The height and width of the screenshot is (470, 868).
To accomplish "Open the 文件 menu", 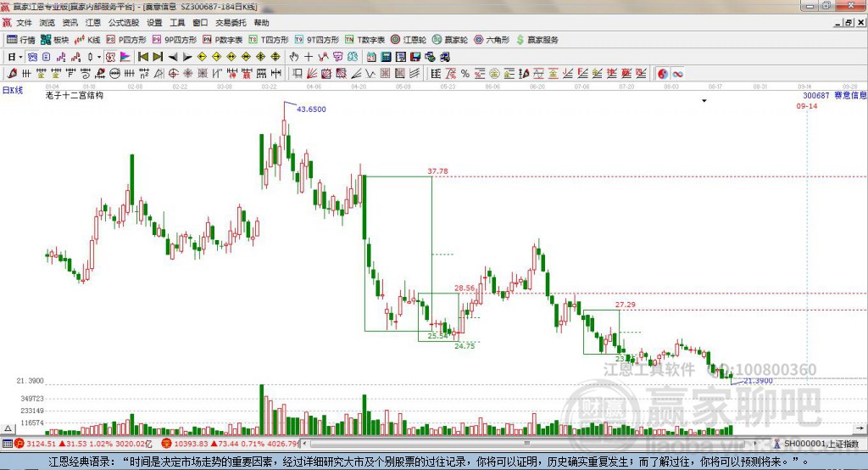I will point(24,23).
